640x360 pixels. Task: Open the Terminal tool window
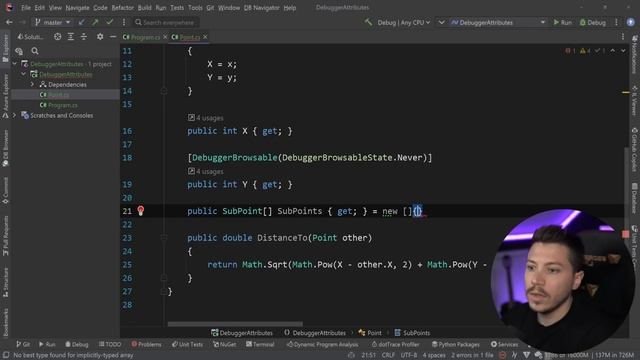[x=260, y=344]
